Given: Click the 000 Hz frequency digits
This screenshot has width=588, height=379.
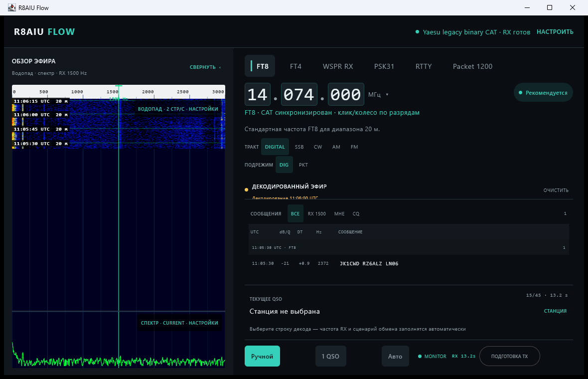Looking at the screenshot, I should coord(346,94).
